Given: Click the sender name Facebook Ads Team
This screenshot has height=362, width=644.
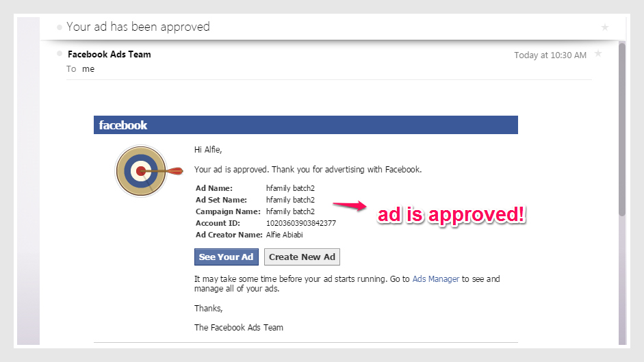Looking at the screenshot, I should click(x=110, y=54).
